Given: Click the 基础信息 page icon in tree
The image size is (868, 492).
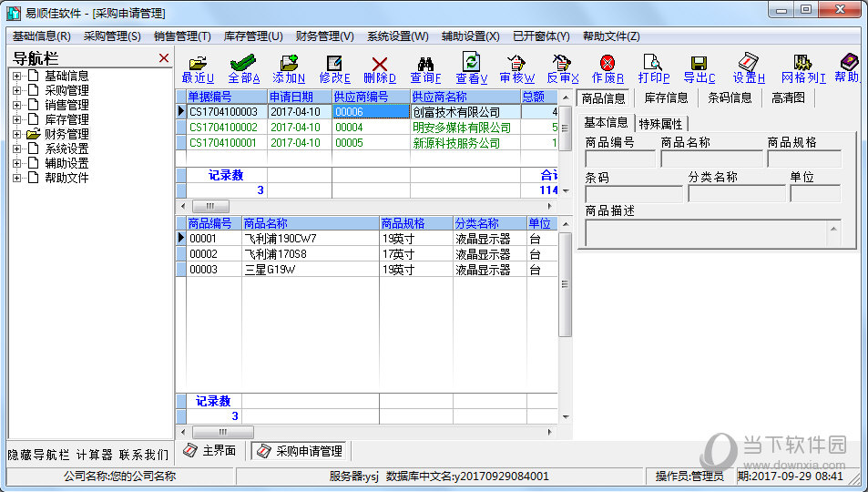Looking at the screenshot, I should point(33,76).
